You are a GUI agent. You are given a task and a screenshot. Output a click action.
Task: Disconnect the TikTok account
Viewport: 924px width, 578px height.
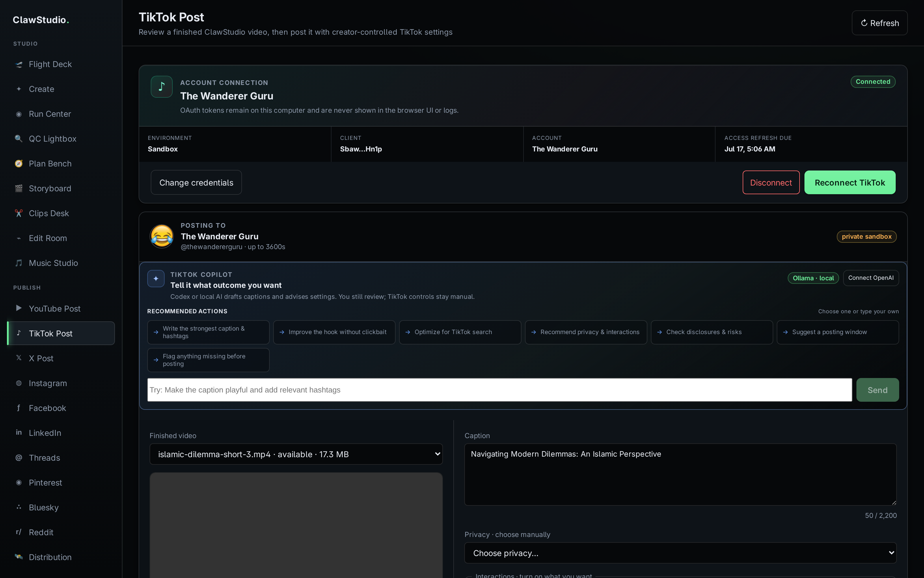(x=771, y=182)
